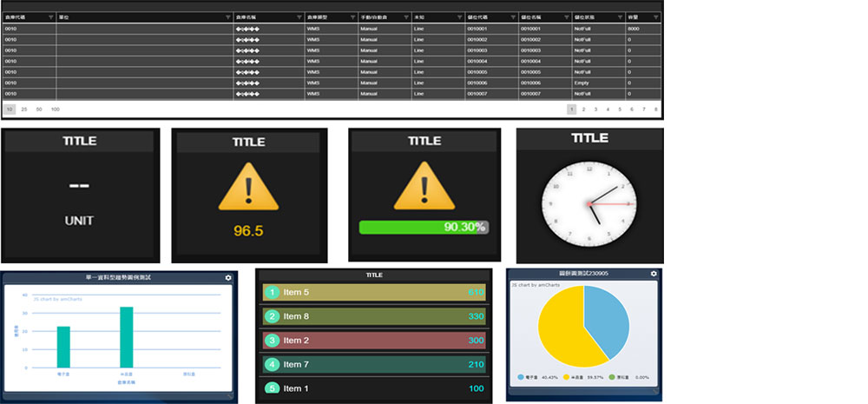Open settings gear on the pie chart widget
Screen dimensions: 868x404
click(653, 274)
